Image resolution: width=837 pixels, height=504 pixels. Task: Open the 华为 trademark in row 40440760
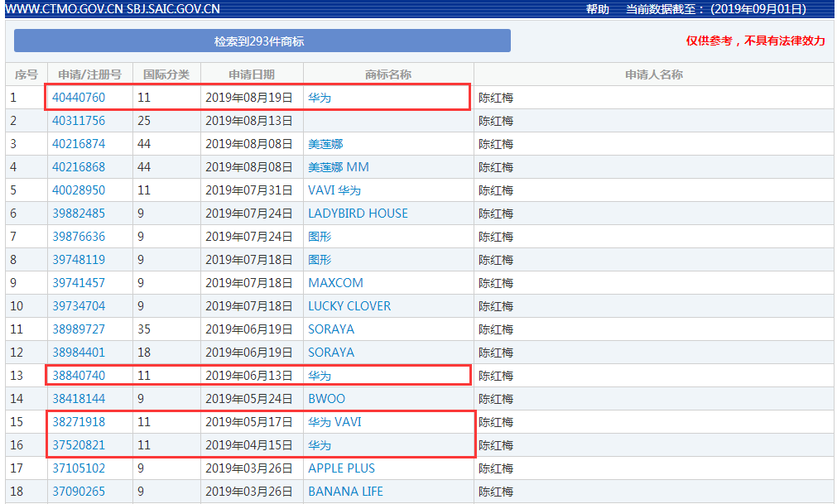point(320,98)
